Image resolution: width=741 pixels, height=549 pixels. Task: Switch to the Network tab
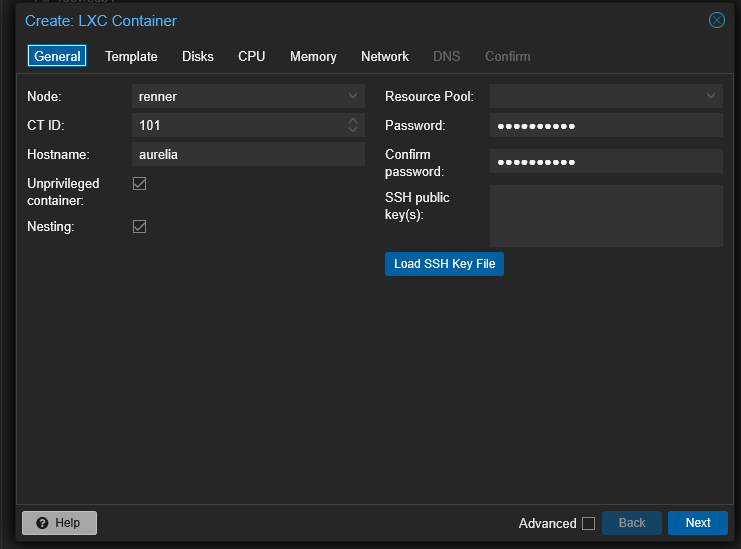(x=385, y=56)
